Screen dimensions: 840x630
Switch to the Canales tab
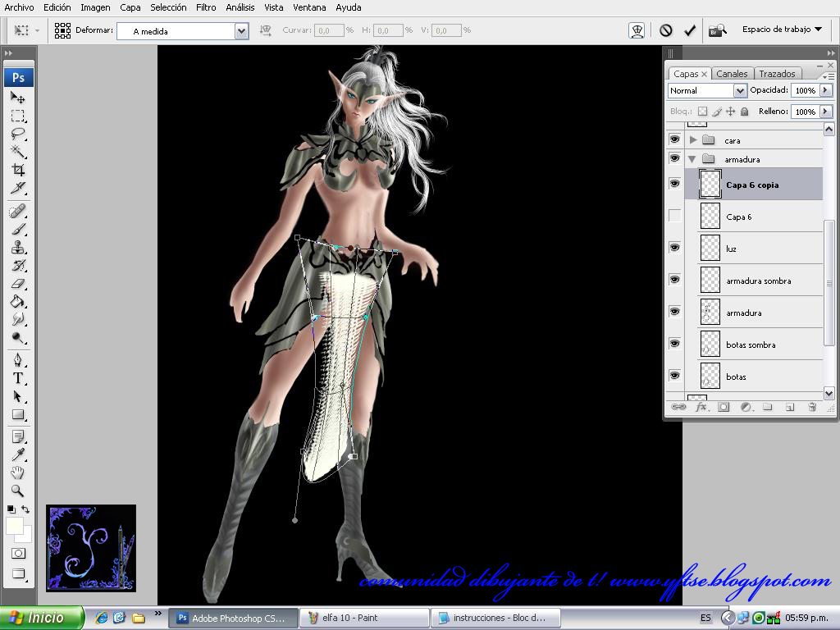(732, 74)
